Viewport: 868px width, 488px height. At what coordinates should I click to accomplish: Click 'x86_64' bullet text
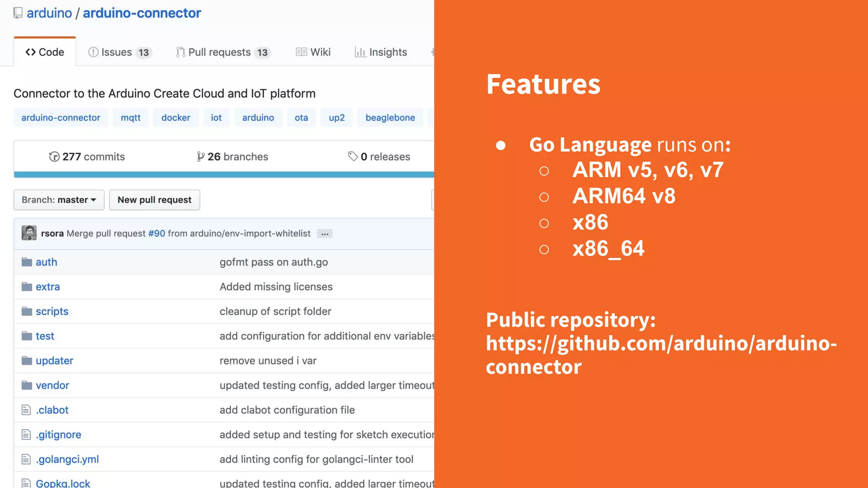[x=608, y=248]
